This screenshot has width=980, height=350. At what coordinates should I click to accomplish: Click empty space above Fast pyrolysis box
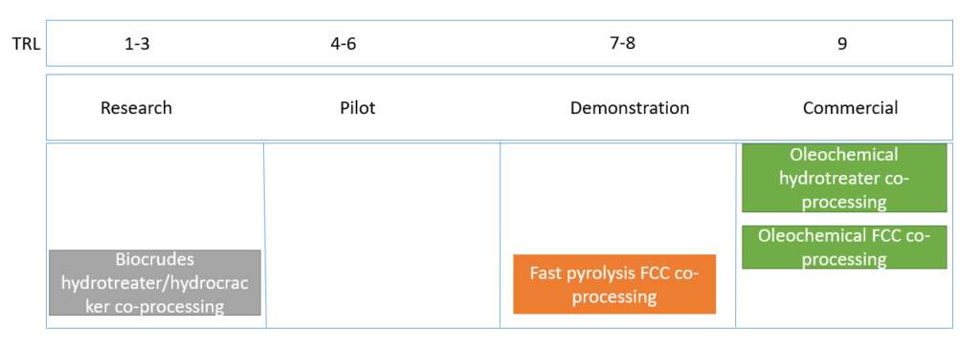(x=617, y=198)
